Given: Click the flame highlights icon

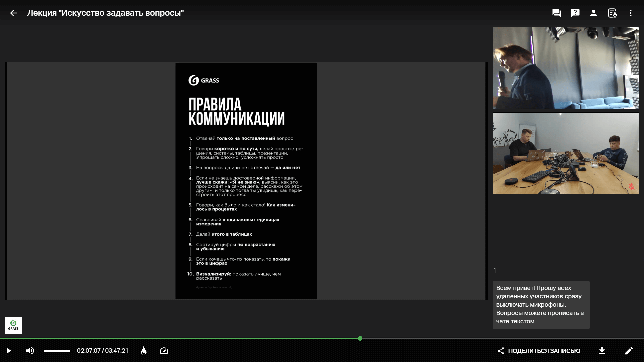Looking at the screenshot, I should pos(144,351).
